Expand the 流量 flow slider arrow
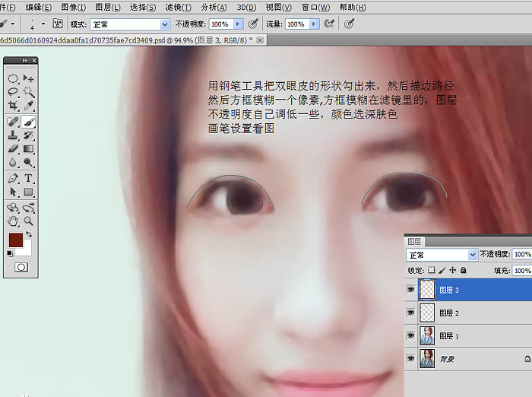The width and height of the screenshot is (532, 397). pos(313,24)
